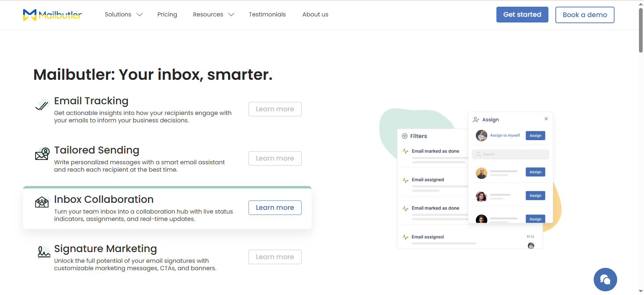Image resolution: width=644 pixels, height=295 pixels.
Task: Click the 'Assign to myself' avatar
Action: (x=481, y=135)
